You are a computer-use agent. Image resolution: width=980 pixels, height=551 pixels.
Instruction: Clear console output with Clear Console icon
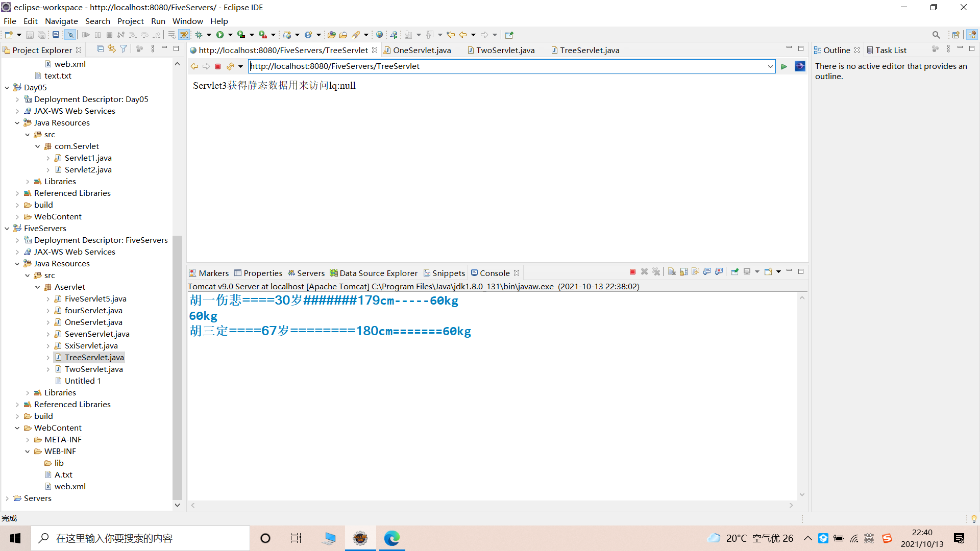[672, 272]
